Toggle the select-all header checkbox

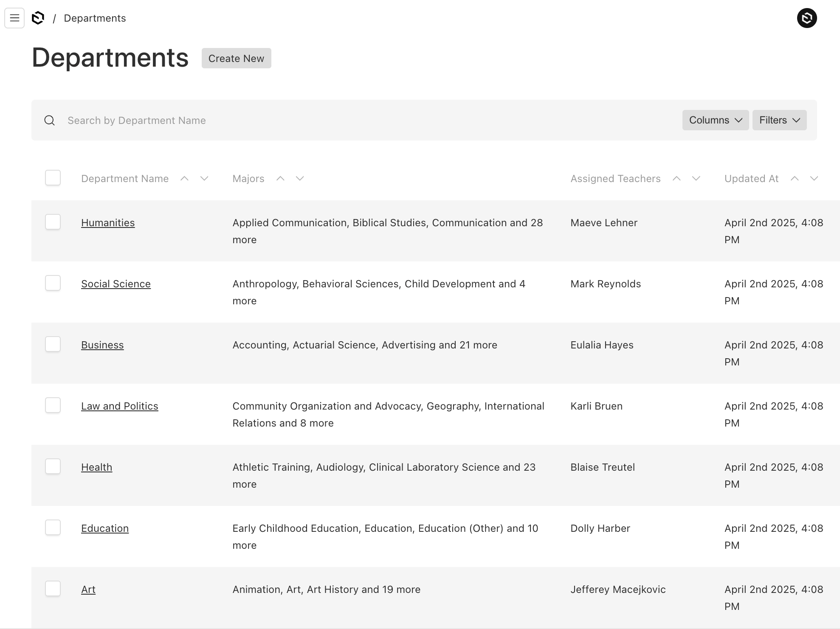coord(53,178)
